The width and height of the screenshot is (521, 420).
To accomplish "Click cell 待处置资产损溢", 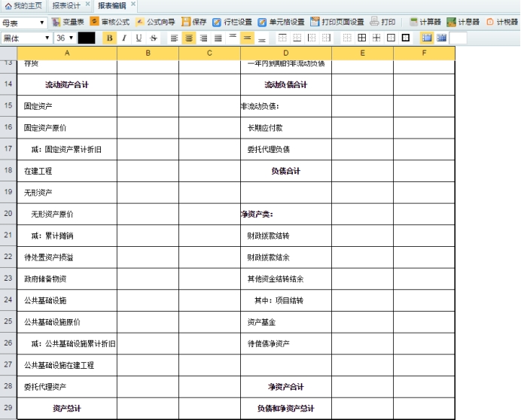I will [67, 257].
